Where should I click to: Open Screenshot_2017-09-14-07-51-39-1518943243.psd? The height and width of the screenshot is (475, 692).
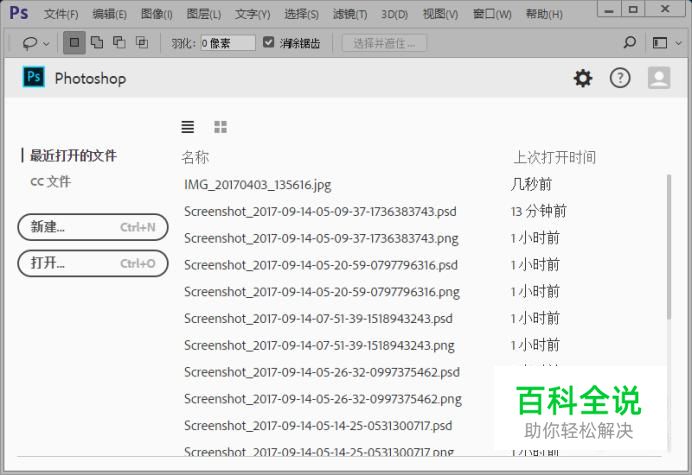318,318
